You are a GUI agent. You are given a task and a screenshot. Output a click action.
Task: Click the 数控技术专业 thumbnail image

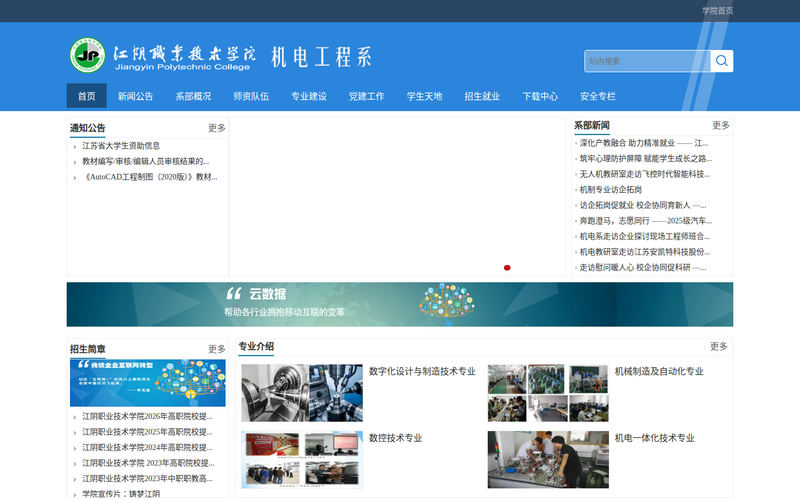click(x=302, y=460)
